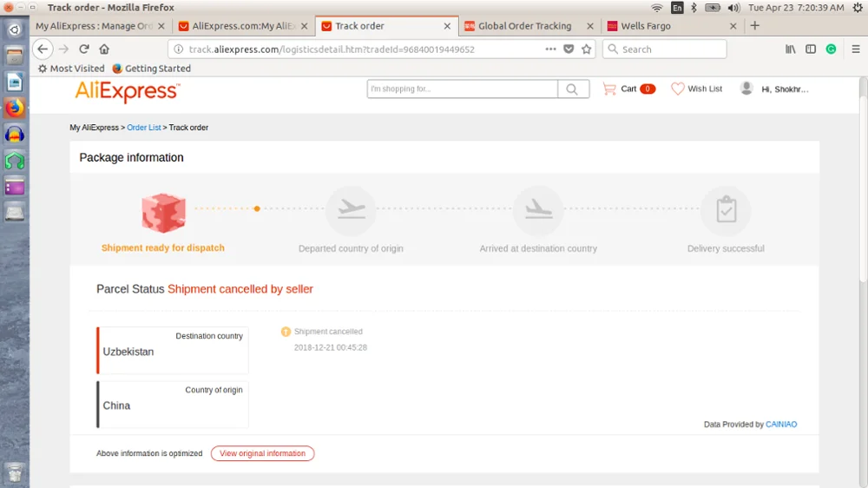Close the Track order tab
The width and height of the screenshot is (868, 488).
pyautogui.click(x=447, y=26)
